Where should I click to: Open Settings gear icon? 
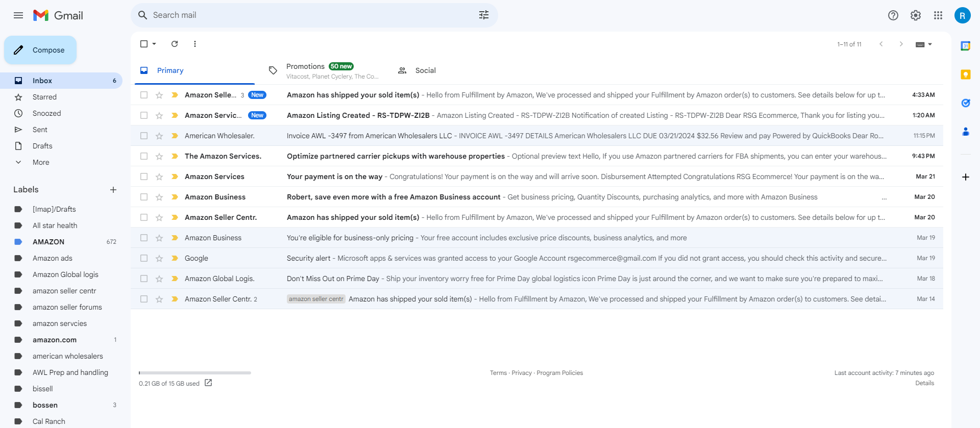[916, 15]
